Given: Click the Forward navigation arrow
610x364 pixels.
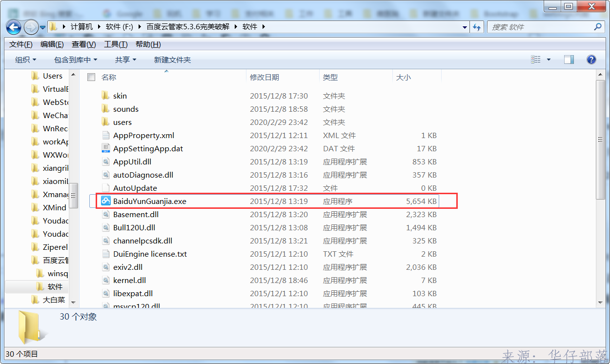Looking at the screenshot, I should (31, 27).
